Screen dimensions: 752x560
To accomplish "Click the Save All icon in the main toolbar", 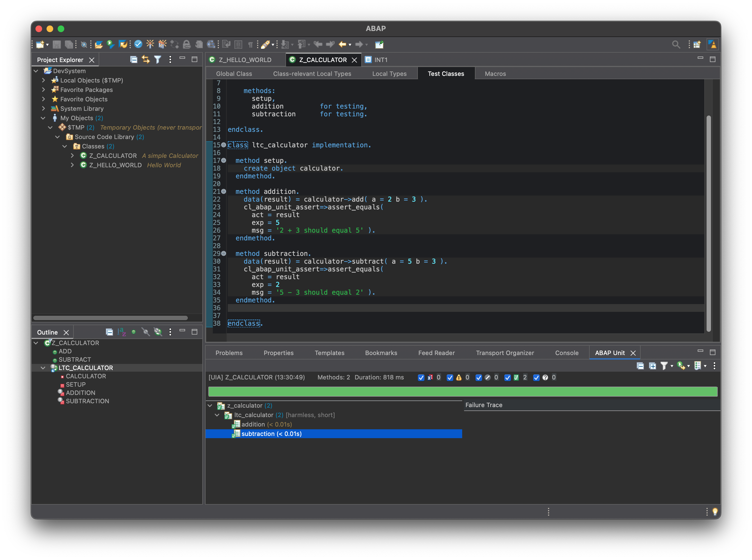I will (69, 44).
